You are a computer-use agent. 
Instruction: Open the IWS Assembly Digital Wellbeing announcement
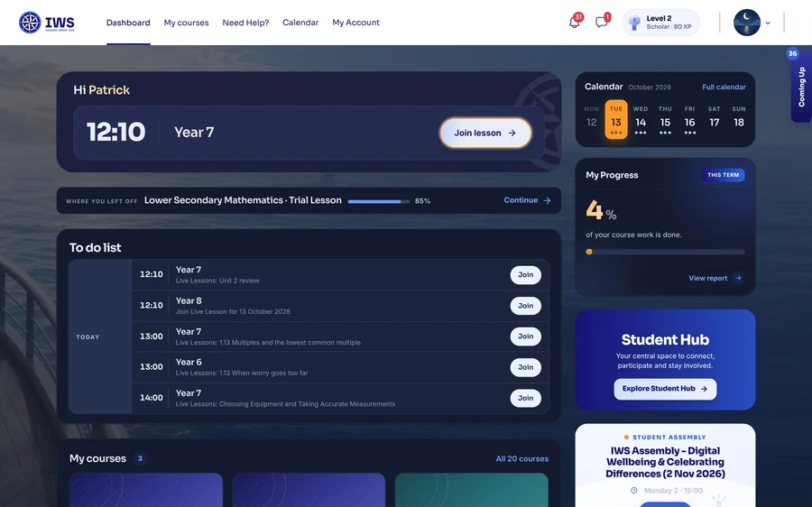click(x=665, y=462)
